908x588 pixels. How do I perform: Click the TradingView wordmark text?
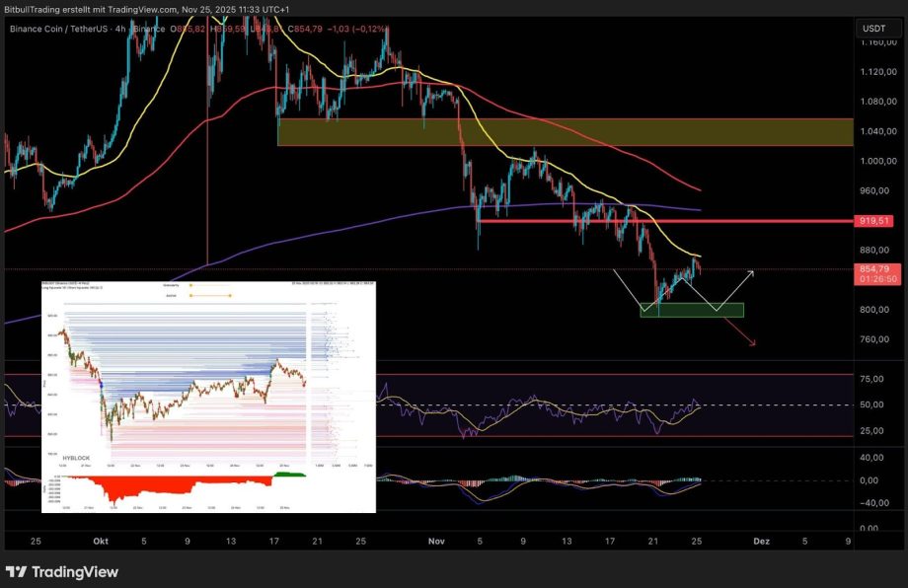(75, 572)
